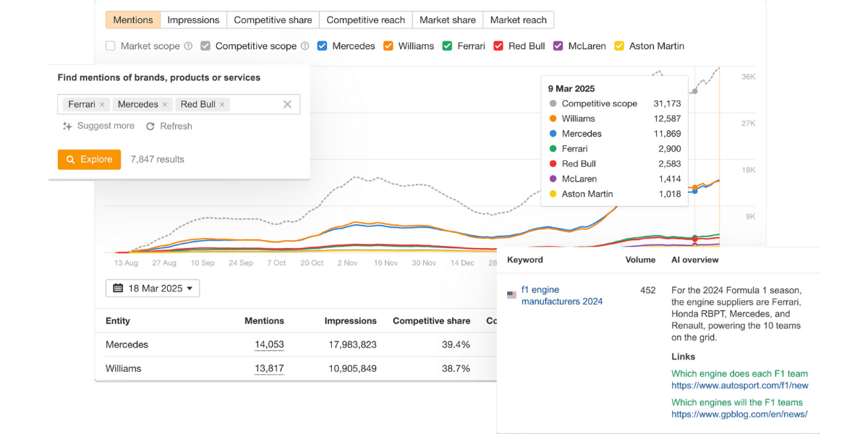Click the Ferrari dot in tooltip legend

coord(553,149)
